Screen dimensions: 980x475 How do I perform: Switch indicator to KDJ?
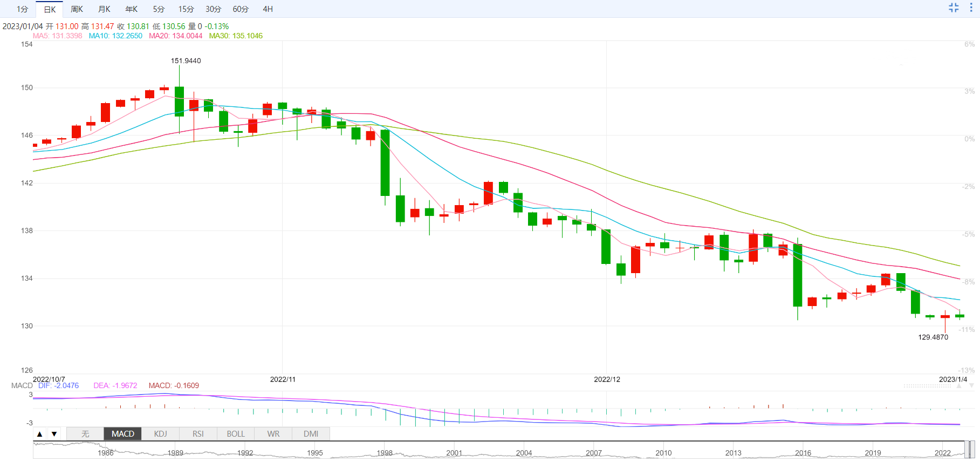click(160, 434)
